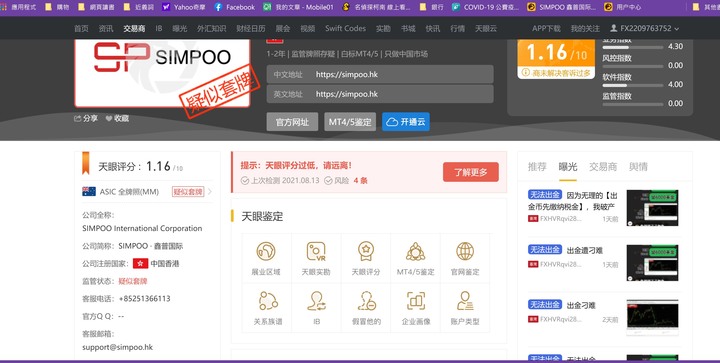Click the 疑似套牌 tag beside ASIC
Viewport: 720px width, 363px height.
[188, 192]
